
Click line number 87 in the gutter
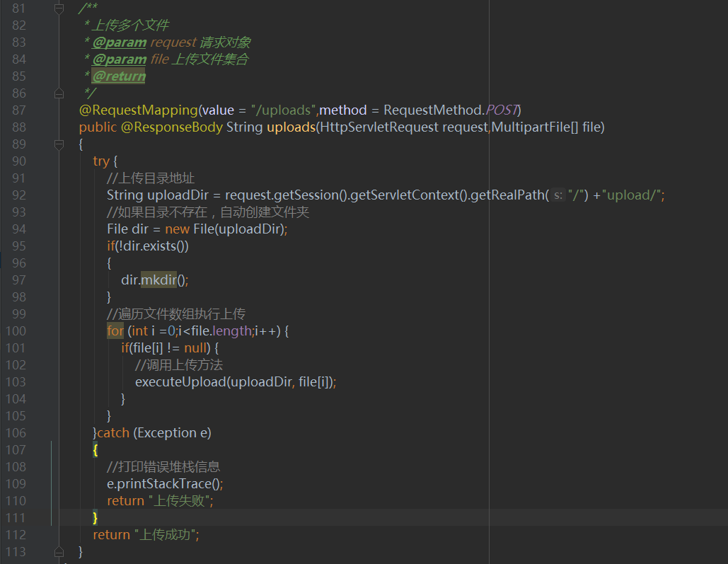(x=19, y=110)
